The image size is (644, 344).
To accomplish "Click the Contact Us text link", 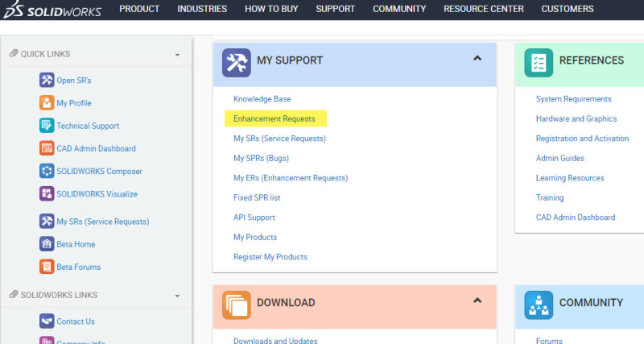I will (76, 321).
